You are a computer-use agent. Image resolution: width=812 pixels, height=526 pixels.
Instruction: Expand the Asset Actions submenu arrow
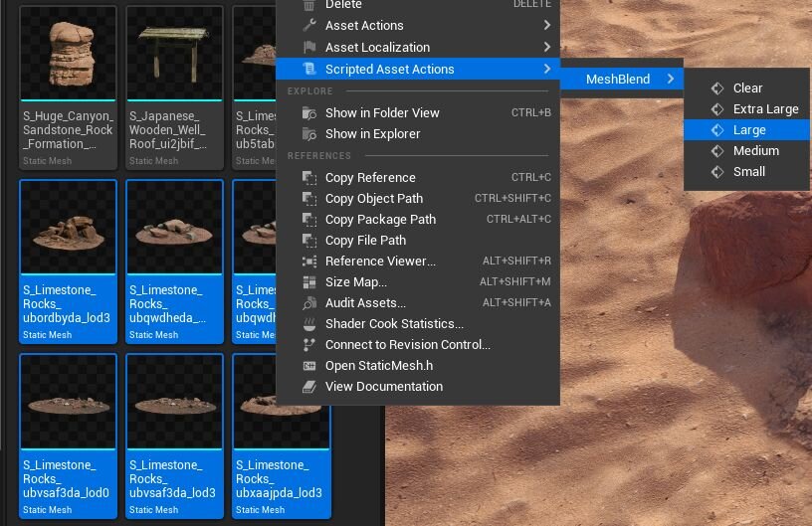pos(547,25)
